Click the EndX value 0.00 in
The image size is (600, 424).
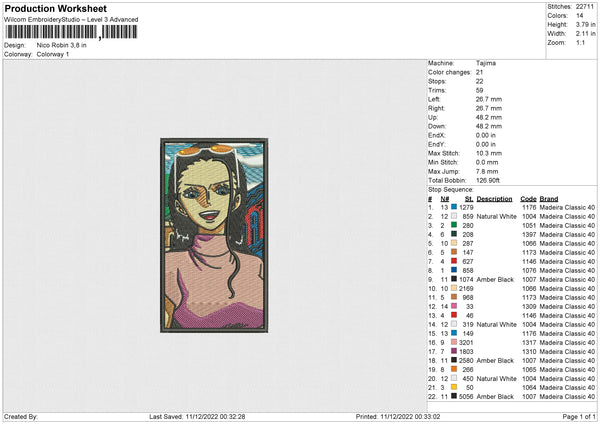tap(486, 135)
